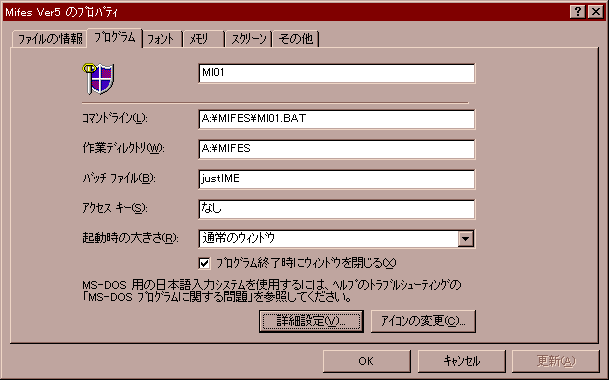The width and height of the screenshot is (609, 380).
Task: Click the 更新(A) apply button
Action: 556,361
